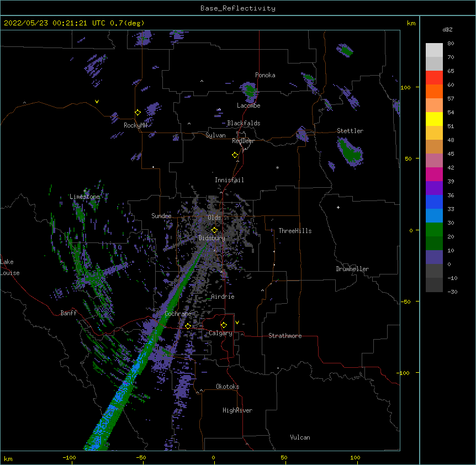The width and height of the screenshot is (476, 465).
Task: Click the Stettler label
Action: click(x=350, y=131)
